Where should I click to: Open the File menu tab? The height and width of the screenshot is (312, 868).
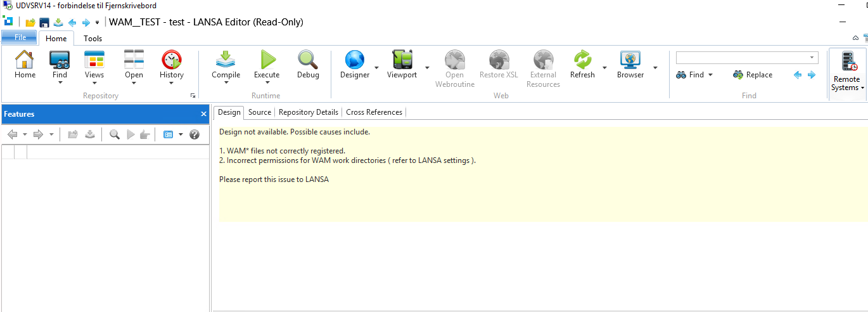point(20,37)
